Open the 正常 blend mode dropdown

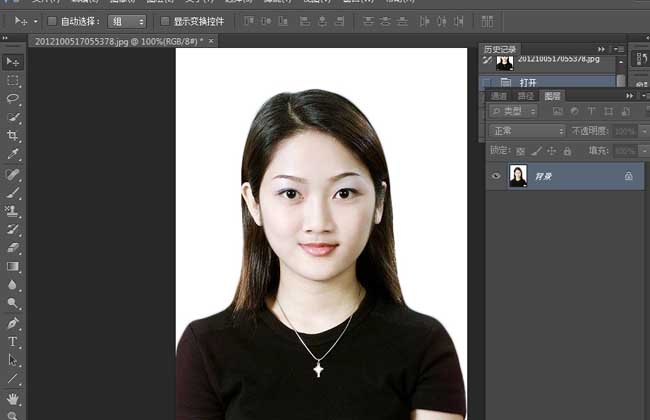(527, 131)
